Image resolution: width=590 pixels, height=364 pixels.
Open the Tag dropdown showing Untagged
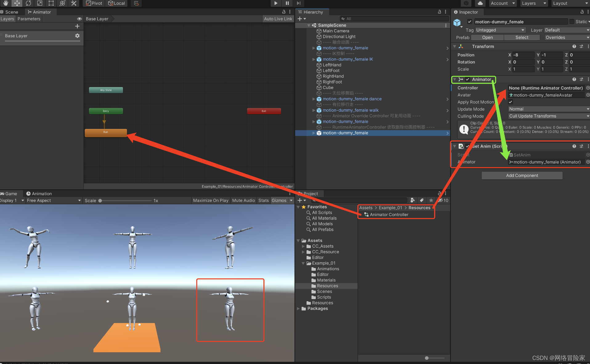tap(500, 30)
